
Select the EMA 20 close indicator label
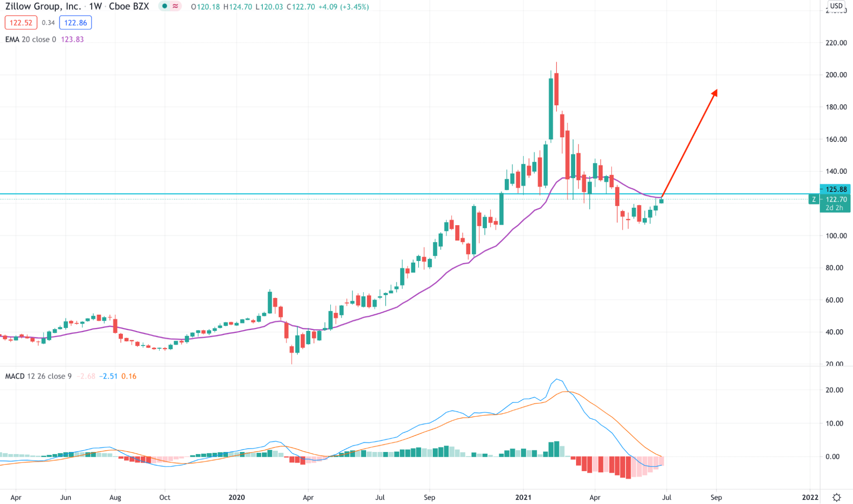pyautogui.click(x=31, y=39)
